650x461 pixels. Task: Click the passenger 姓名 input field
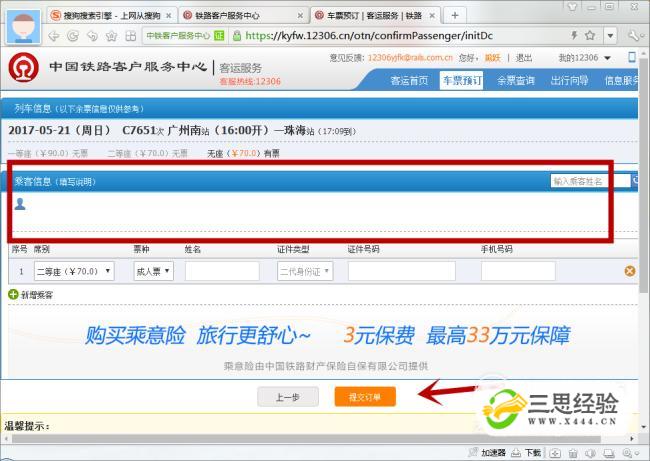click(222, 271)
